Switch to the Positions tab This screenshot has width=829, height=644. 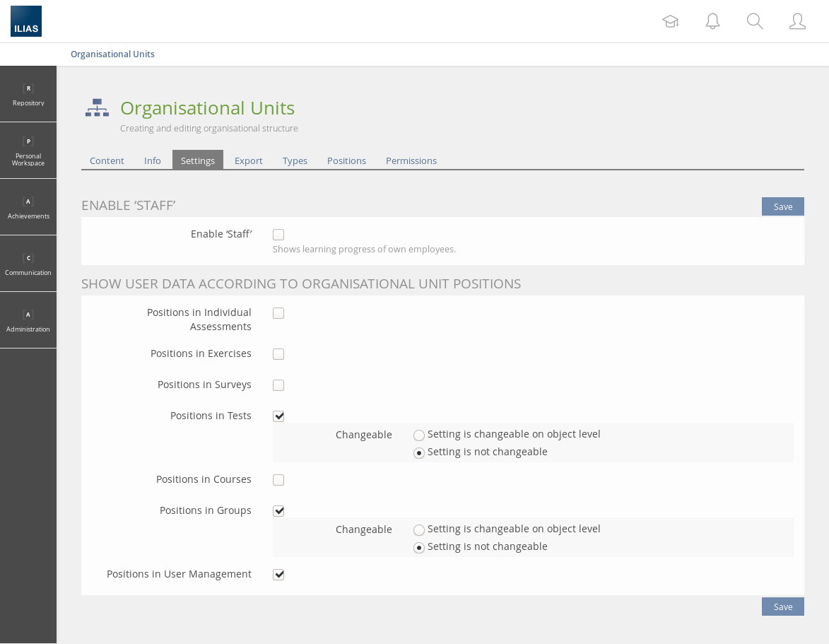click(x=346, y=160)
